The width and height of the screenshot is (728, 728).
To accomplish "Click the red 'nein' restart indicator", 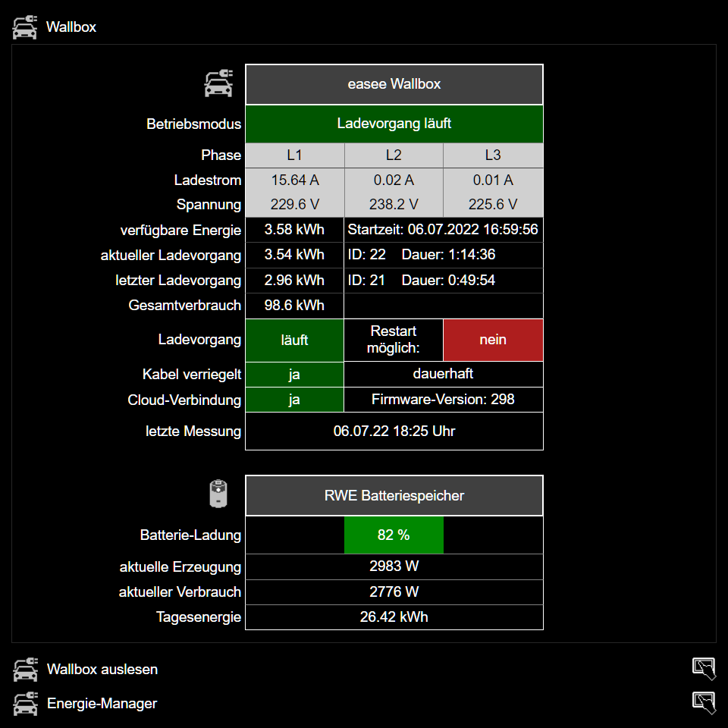I will click(x=493, y=340).
